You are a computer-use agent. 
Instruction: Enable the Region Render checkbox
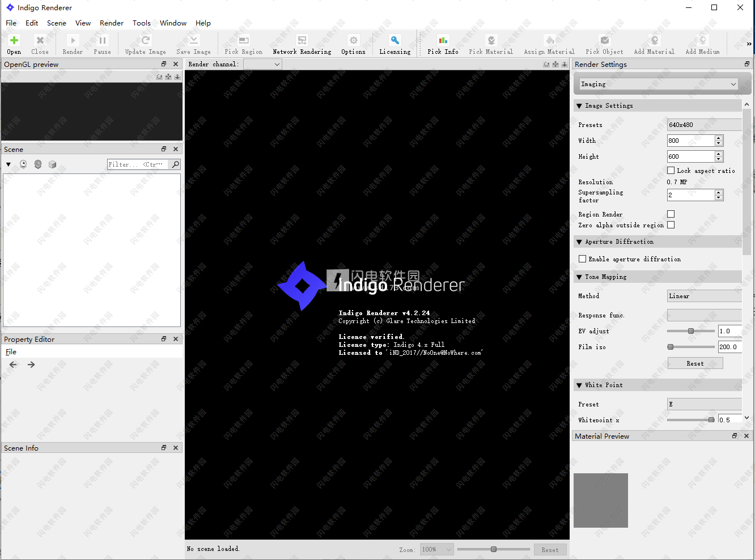coord(671,214)
